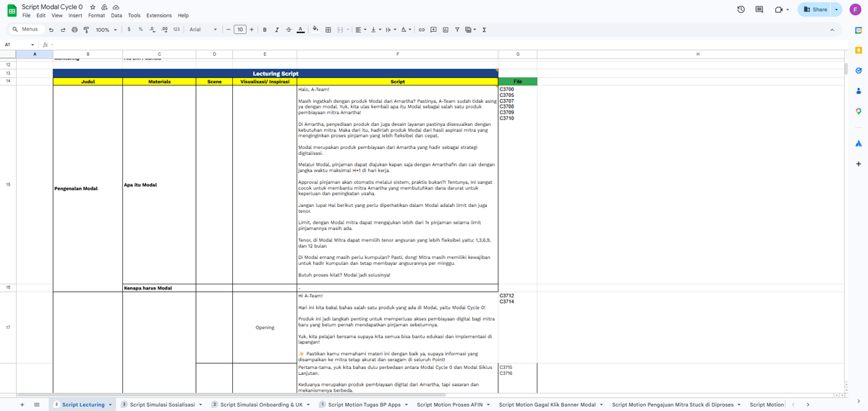Create a filter
Screen dimensions: 868x411
457,30
